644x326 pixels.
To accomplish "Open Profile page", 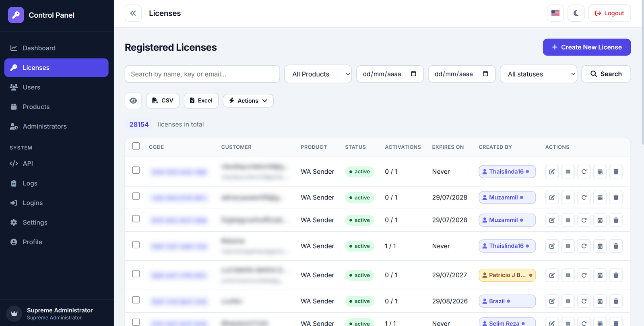I will (x=56, y=242).
